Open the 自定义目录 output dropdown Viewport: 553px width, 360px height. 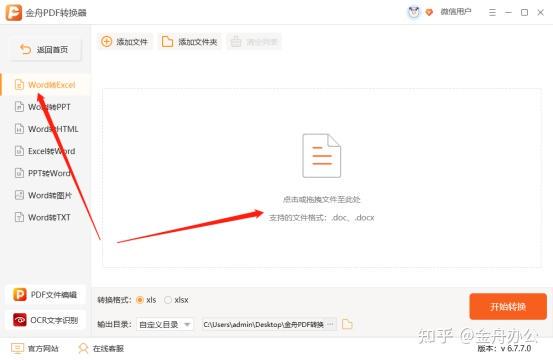coord(165,324)
